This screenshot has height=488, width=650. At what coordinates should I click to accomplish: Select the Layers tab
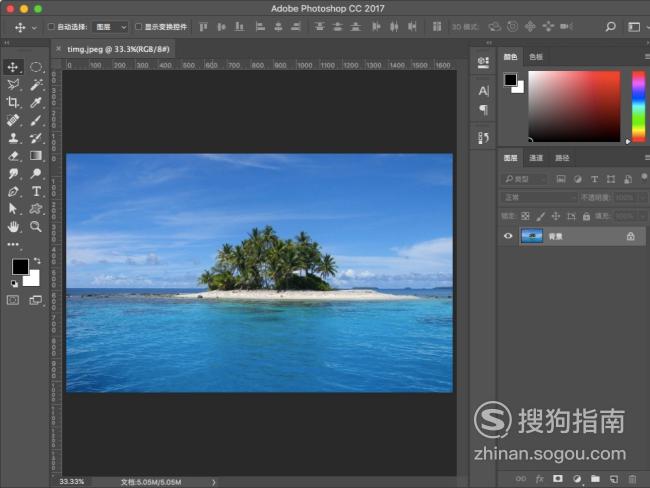coord(510,158)
